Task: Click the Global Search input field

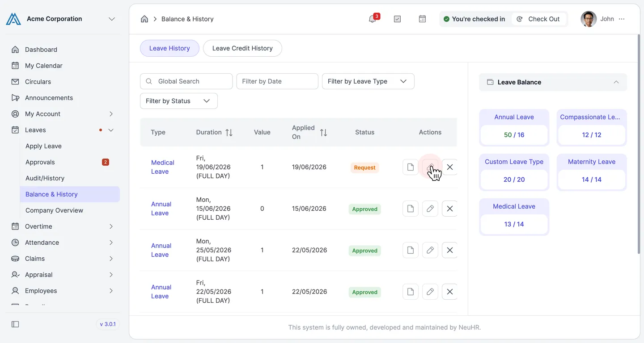Action: tap(186, 81)
